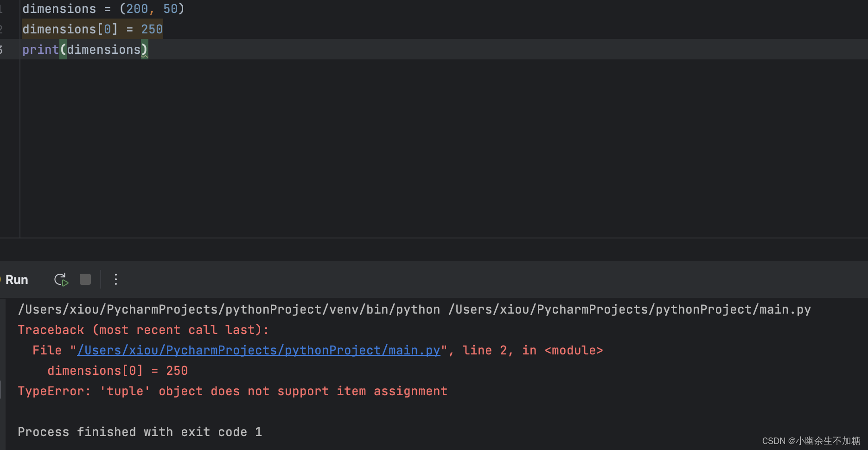Open the three-dot more options menu
This screenshot has width=868, height=450.
pyautogui.click(x=116, y=279)
